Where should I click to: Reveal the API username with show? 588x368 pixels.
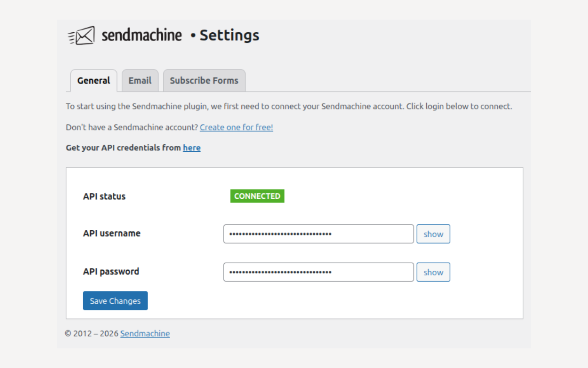point(433,234)
